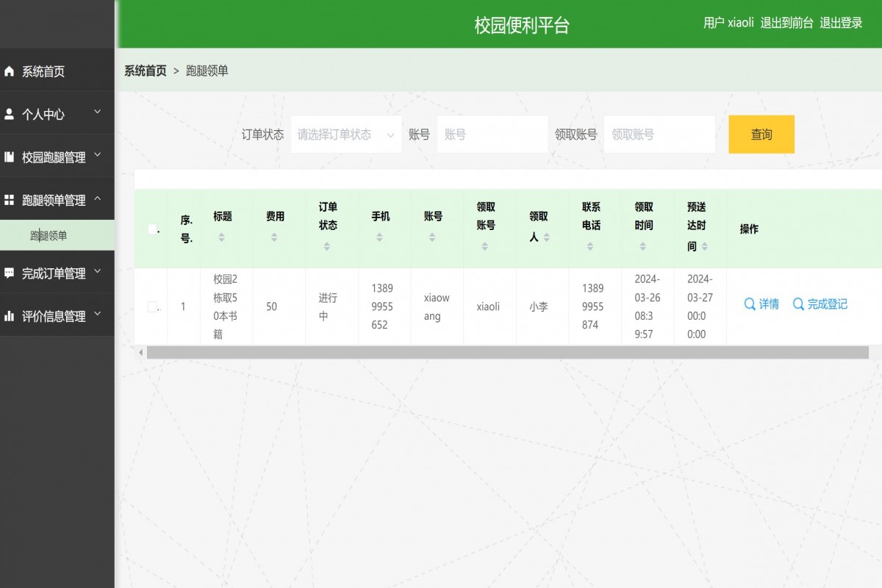This screenshot has width=882, height=588.
Task: Toggle sorting on the 费用 column
Action: pos(273,237)
